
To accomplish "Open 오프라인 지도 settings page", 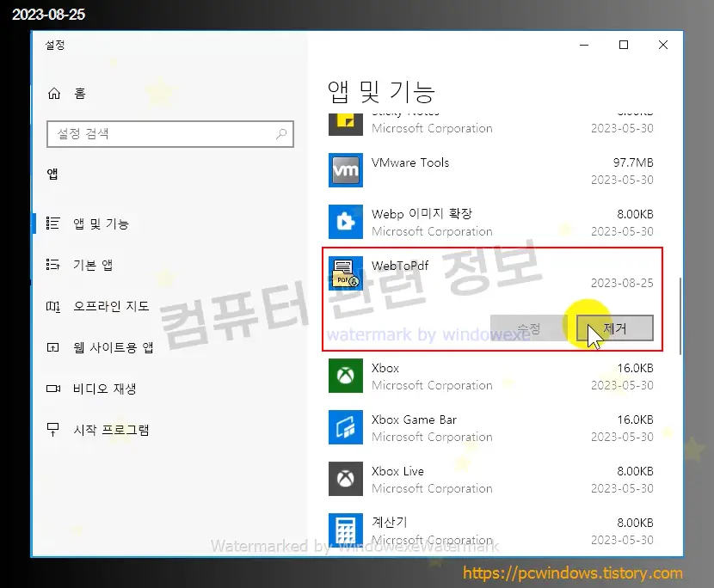I will [112, 306].
